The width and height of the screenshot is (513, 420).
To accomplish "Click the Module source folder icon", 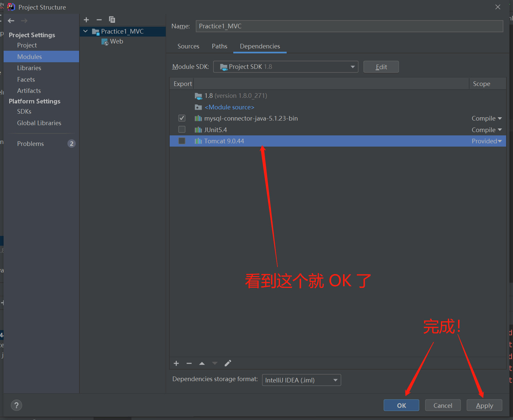I will point(198,107).
